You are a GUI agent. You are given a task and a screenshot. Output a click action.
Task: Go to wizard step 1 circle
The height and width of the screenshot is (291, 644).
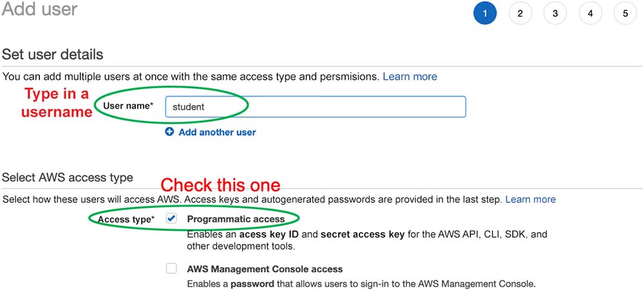point(485,13)
